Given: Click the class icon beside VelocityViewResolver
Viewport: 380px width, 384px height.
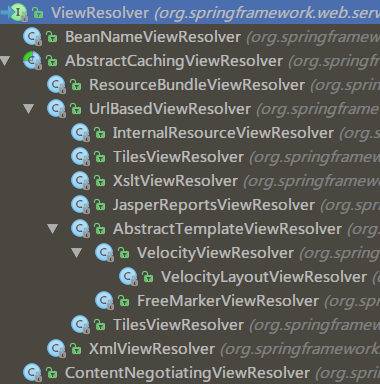Looking at the screenshot, I should click(104, 253).
